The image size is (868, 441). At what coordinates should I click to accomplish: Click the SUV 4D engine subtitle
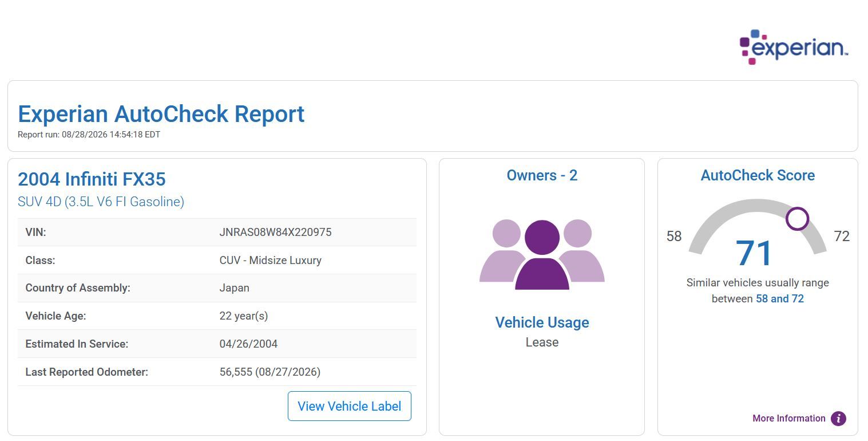point(101,202)
